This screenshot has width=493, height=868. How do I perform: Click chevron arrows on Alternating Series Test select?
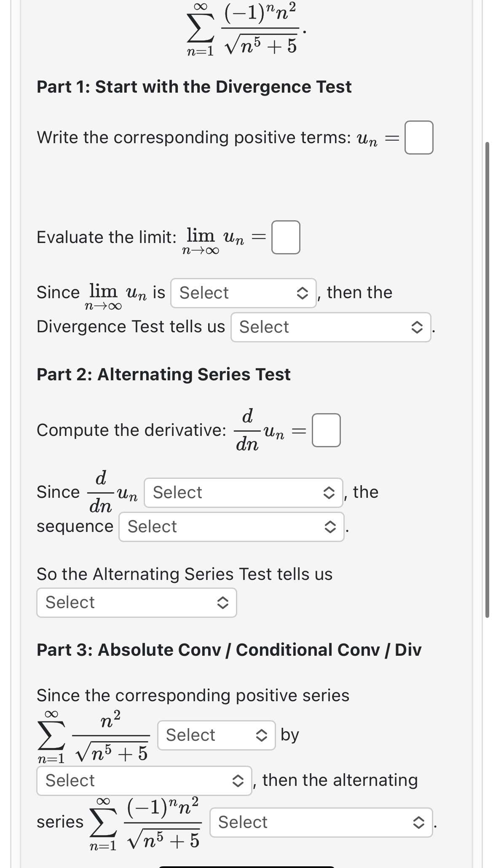222,603
